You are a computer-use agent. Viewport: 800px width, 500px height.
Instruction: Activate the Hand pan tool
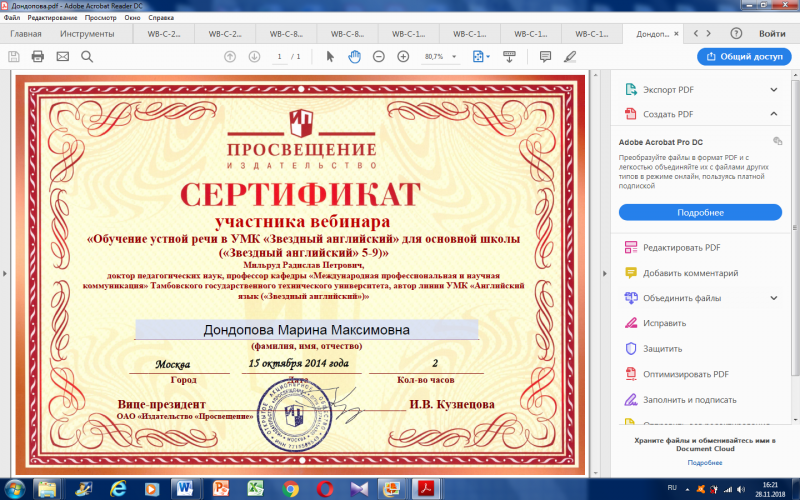354,57
